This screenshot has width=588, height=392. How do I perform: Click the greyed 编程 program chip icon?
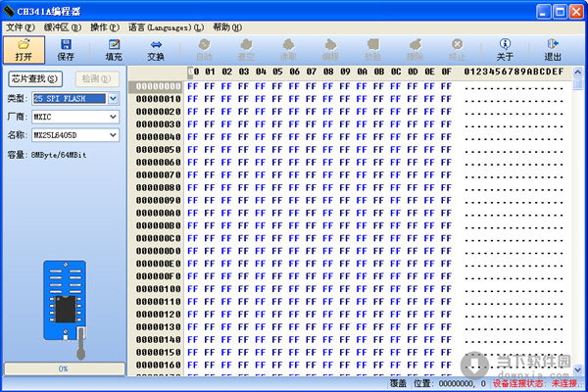pos(330,50)
